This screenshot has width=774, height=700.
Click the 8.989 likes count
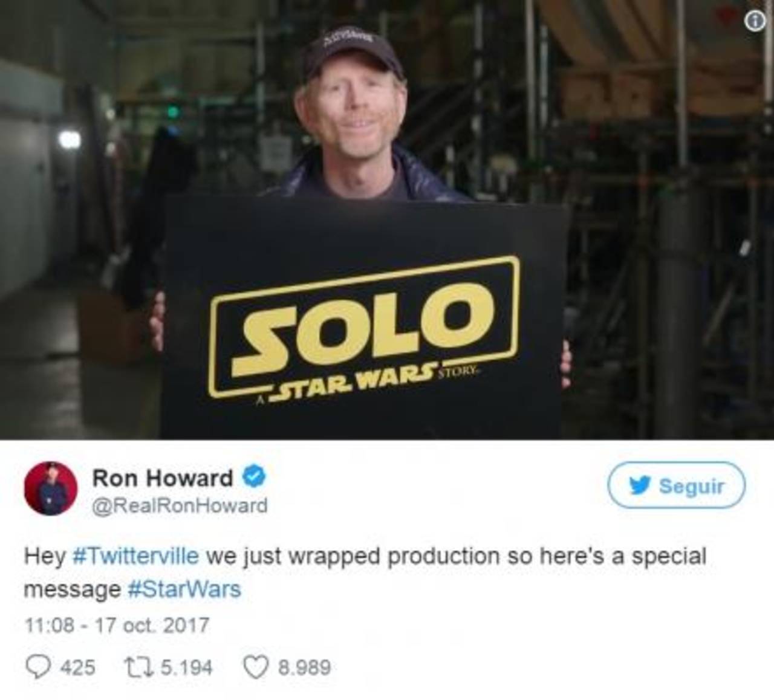pyautogui.click(x=304, y=667)
